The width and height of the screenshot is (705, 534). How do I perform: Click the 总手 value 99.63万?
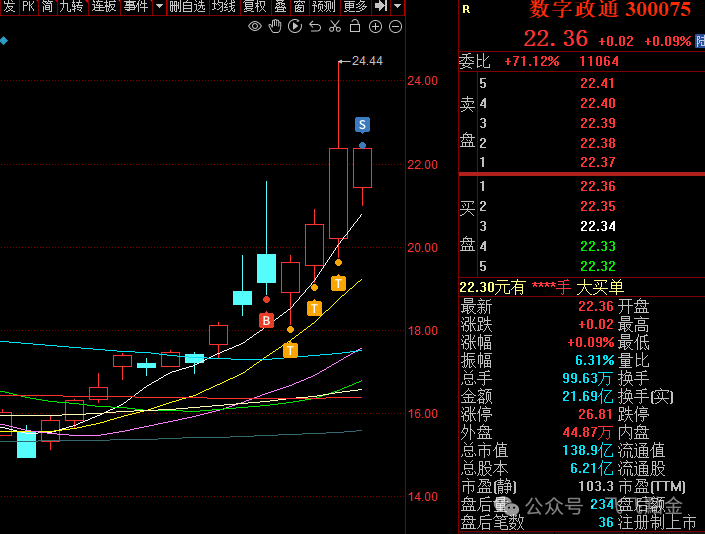tap(587, 378)
